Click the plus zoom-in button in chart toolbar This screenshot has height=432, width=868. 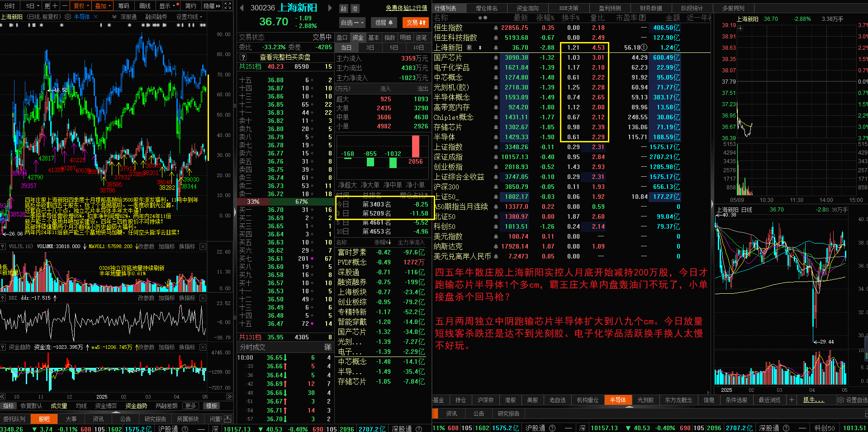coord(55,6)
